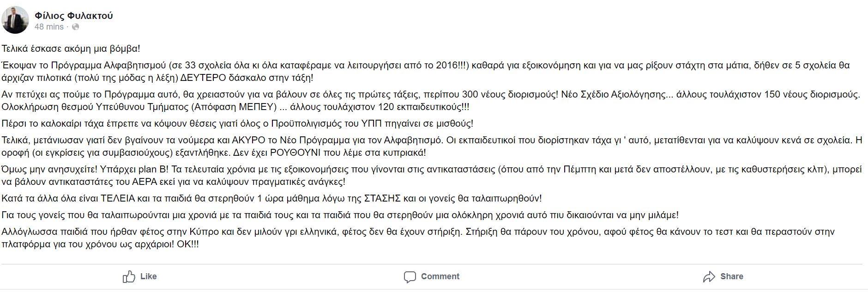Click the paragraph starting 'Αν πετύχει ας πούμε'
This screenshot has width=868, height=294.
pos(431,100)
